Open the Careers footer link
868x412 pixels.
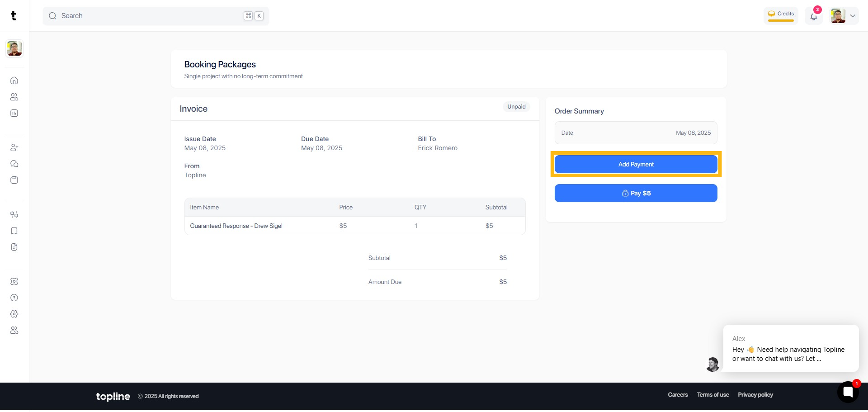678,395
